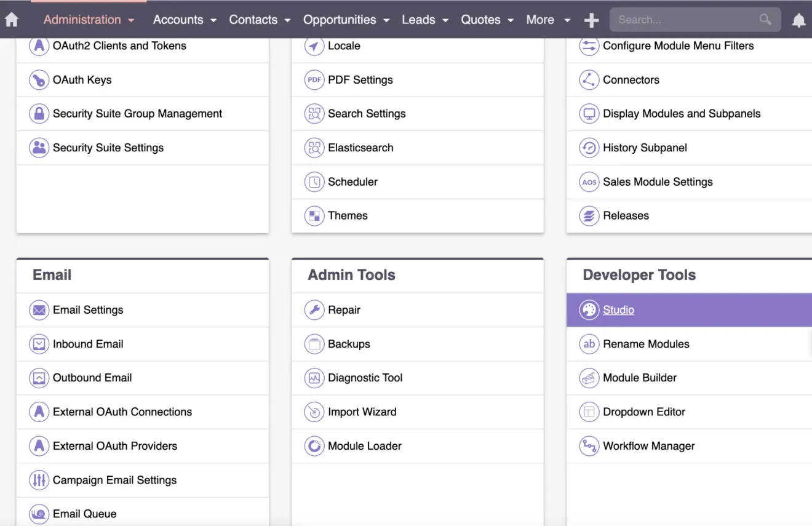812x526 pixels.
Task: Click the Elasticsearch icon
Action: click(x=314, y=148)
